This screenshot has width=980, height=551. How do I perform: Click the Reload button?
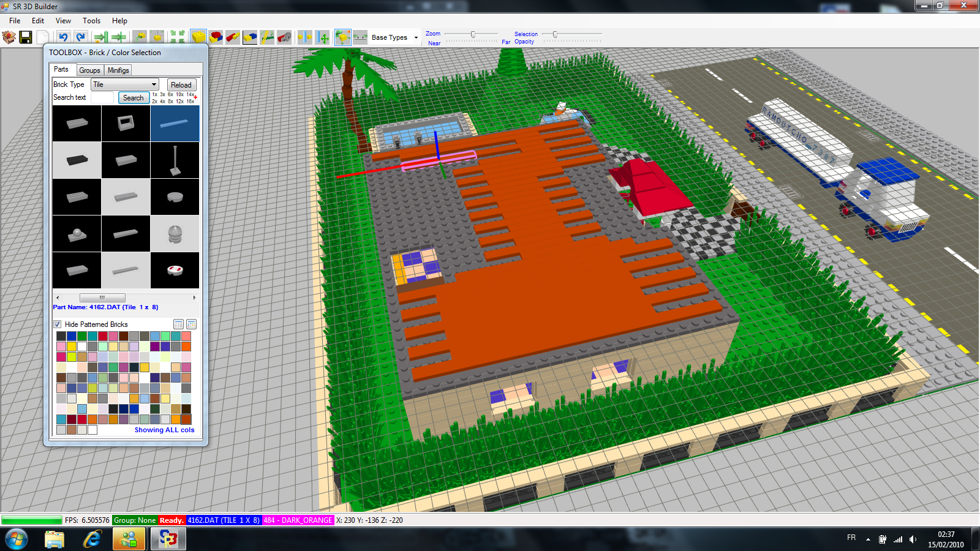(x=181, y=84)
